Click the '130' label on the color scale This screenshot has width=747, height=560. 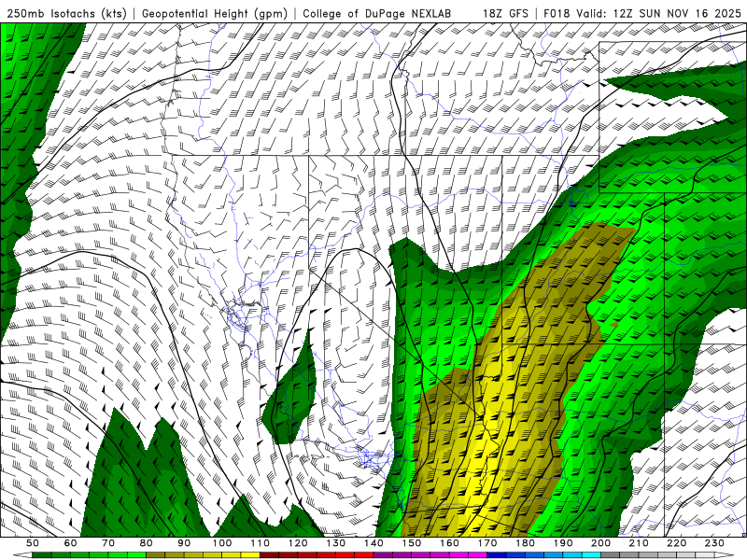click(x=335, y=543)
